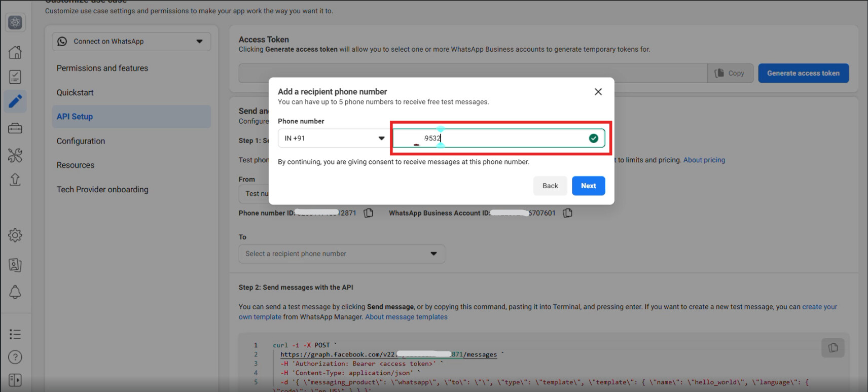This screenshot has width=868, height=392.
Task: Click the Next button in dialog
Action: pyautogui.click(x=588, y=186)
